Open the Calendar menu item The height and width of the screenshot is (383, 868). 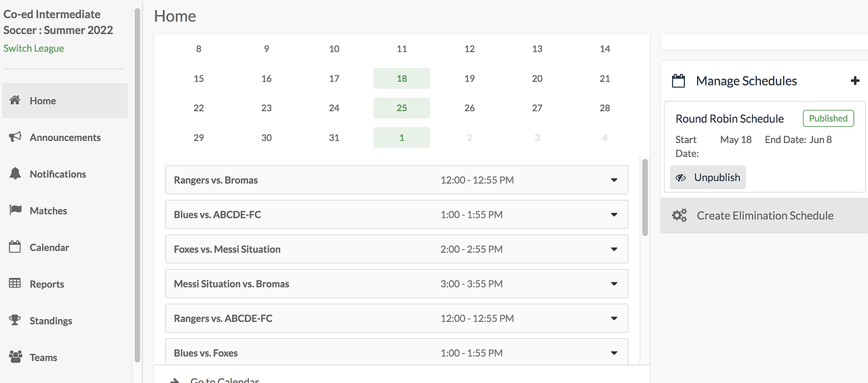[50, 247]
